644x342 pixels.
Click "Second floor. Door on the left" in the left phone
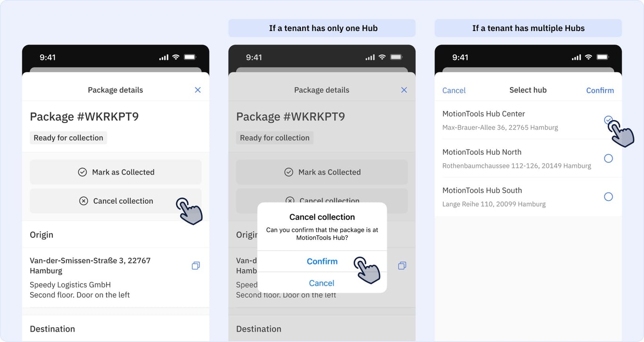click(x=80, y=295)
